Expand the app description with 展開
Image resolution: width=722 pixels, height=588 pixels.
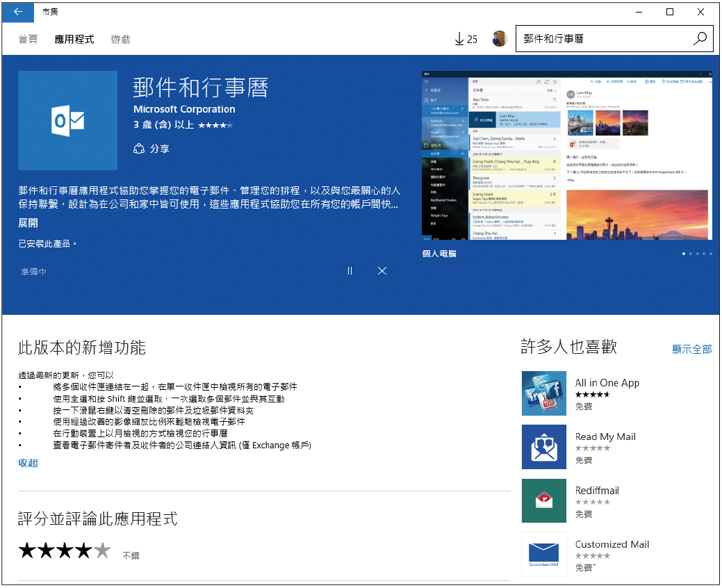pos(28,223)
